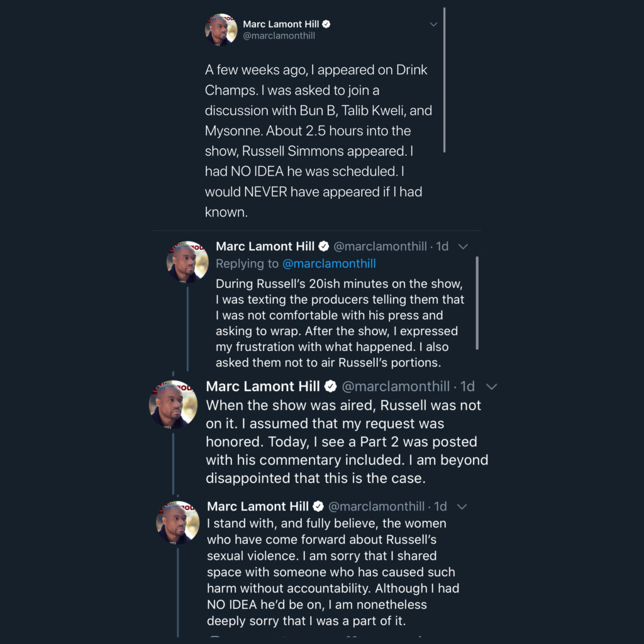Tap the avatar next to 'When the show was aired' tweet
This screenshot has height=644, width=644.
174,404
